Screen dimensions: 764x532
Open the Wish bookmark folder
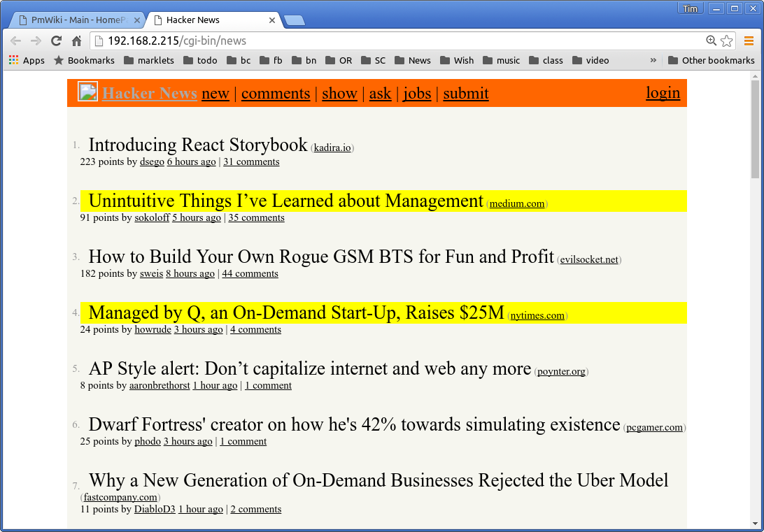pyautogui.click(x=457, y=60)
